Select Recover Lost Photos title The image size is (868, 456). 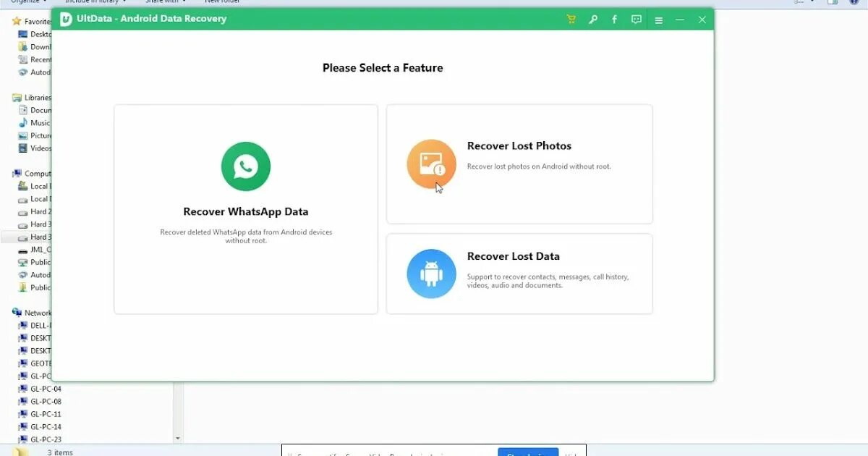point(519,145)
